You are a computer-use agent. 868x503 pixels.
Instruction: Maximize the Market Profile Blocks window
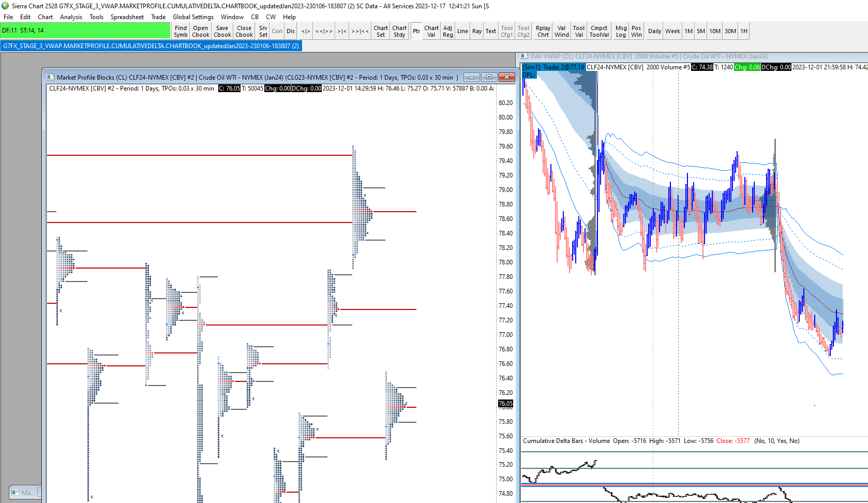(x=489, y=77)
